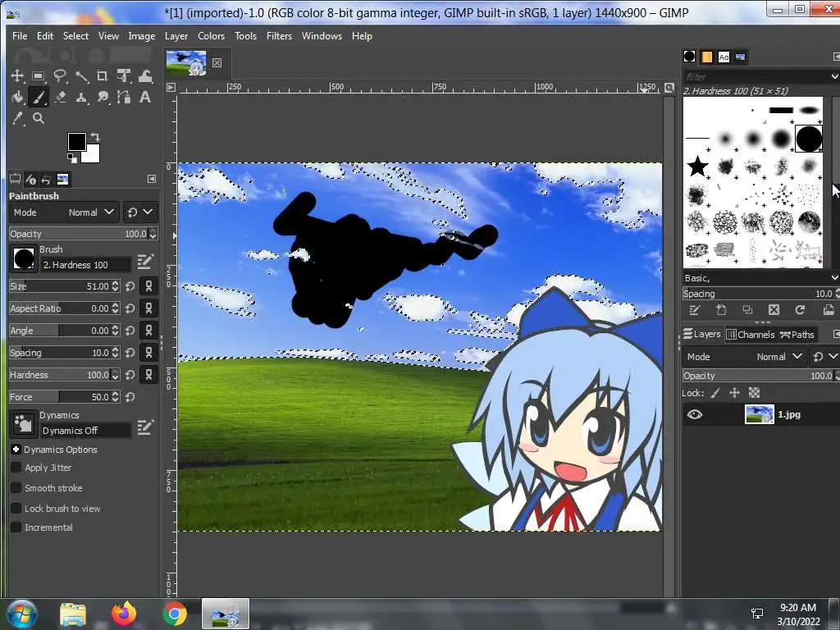840x630 pixels.
Task: Reset colors to default black and white
Action: click(72, 157)
